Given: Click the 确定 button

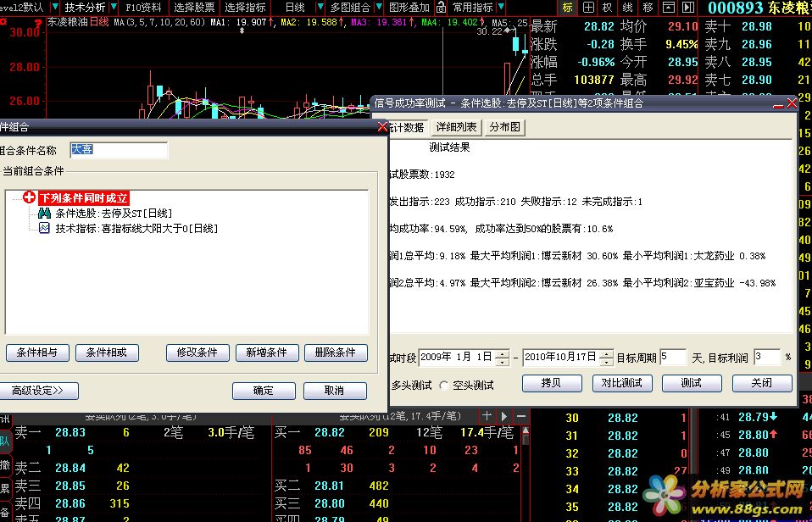Looking at the screenshot, I should pos(264,391).
